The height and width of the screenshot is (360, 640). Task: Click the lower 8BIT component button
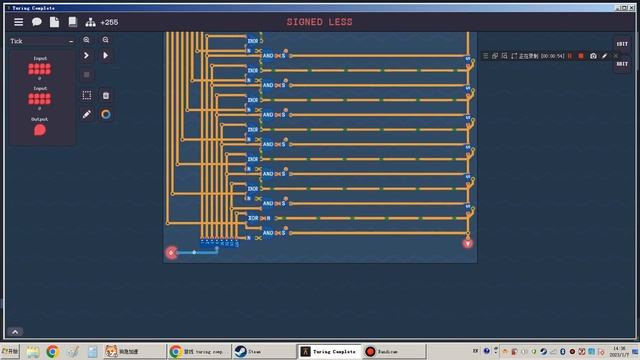622,64
